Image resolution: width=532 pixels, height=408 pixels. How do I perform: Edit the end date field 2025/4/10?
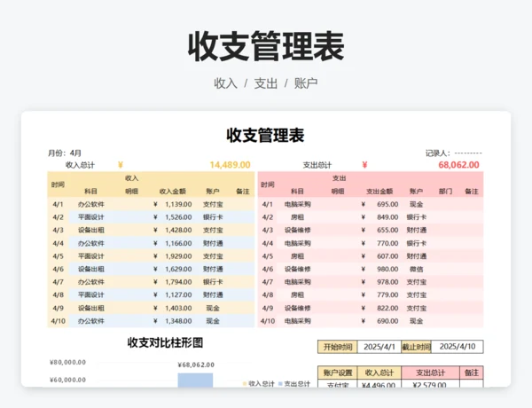[458, 347]
